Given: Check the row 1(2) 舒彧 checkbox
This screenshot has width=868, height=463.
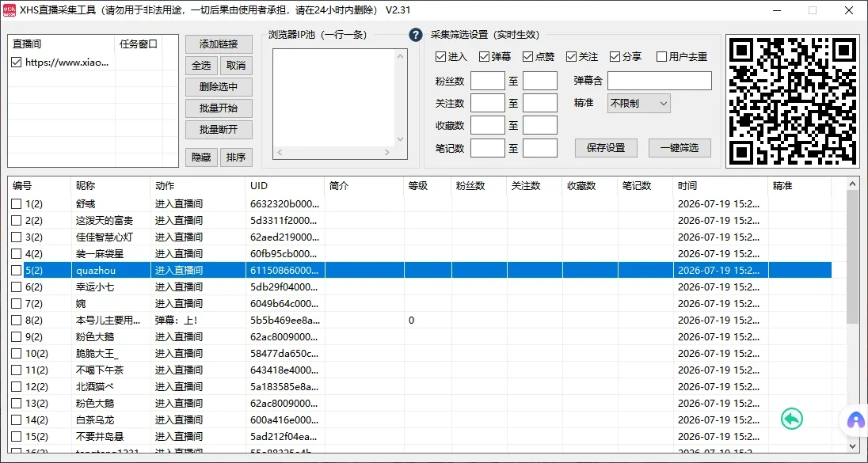Looking at the screenshot, I should [x=17, y=204].
